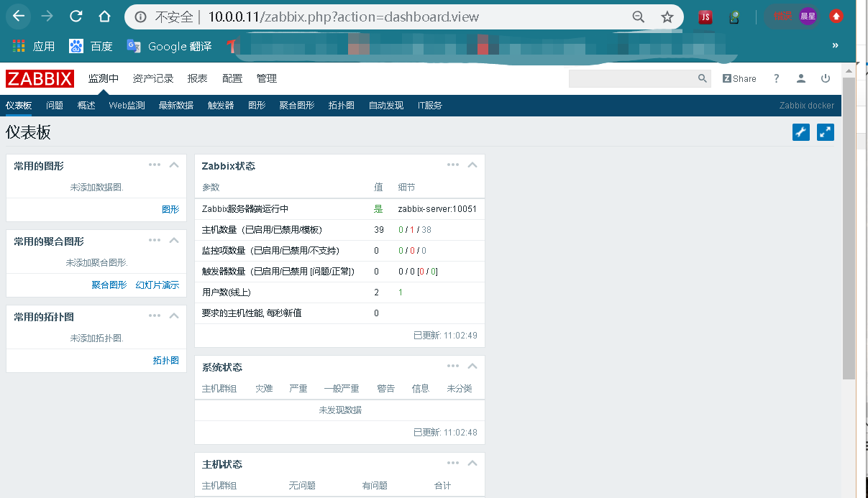Select the Web监测 submenu tab
This screenshot has height=498, width=868.
127,106
